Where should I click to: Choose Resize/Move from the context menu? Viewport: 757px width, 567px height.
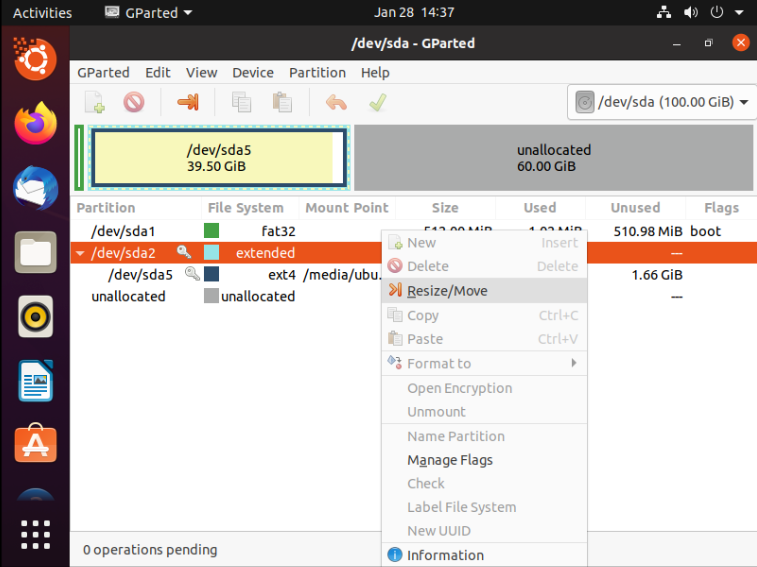coord(484,290)
